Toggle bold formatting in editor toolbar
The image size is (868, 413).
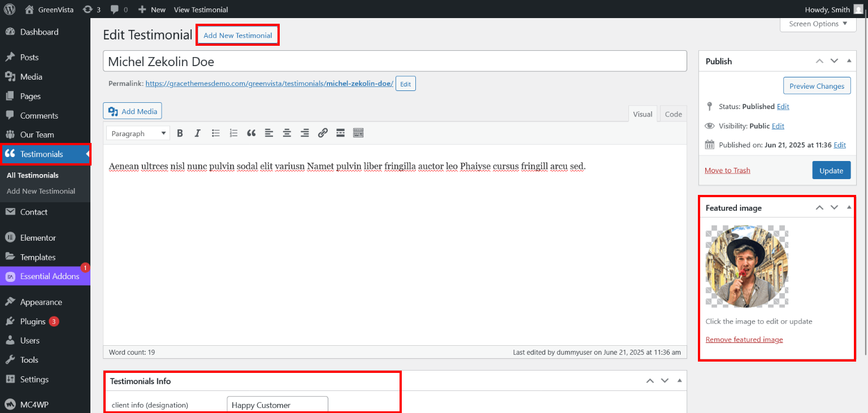point(180,133)
